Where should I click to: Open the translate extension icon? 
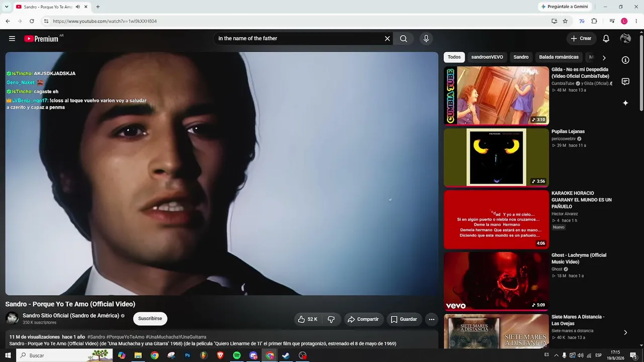tap(582, 21)
